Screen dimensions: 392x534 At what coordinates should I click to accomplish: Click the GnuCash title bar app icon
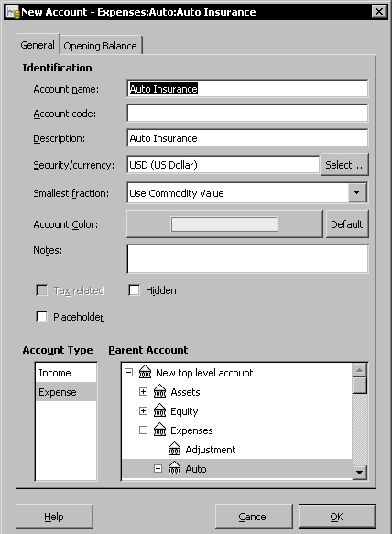pyautogui.click(x=13, y=12)
